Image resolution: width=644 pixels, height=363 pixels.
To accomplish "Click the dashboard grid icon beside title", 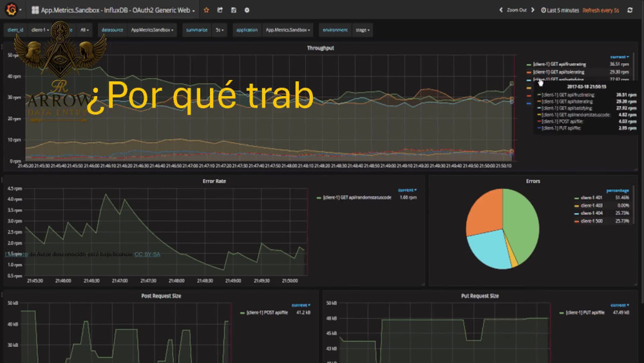I will [35, 10].
